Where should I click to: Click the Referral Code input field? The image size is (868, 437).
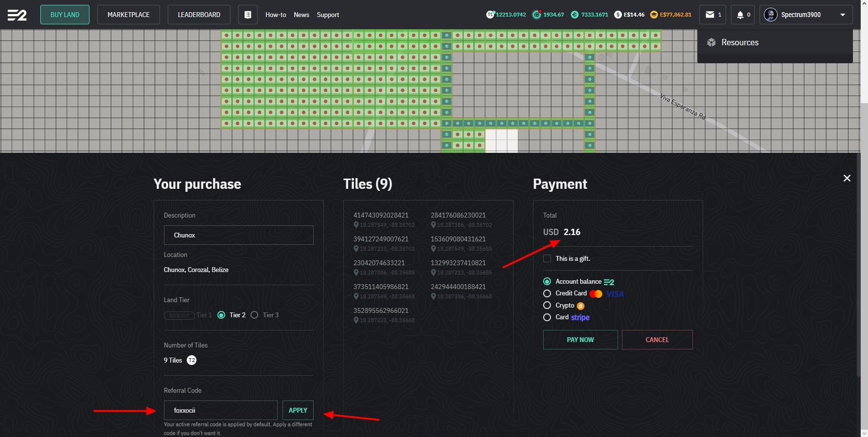coord(220,410)
